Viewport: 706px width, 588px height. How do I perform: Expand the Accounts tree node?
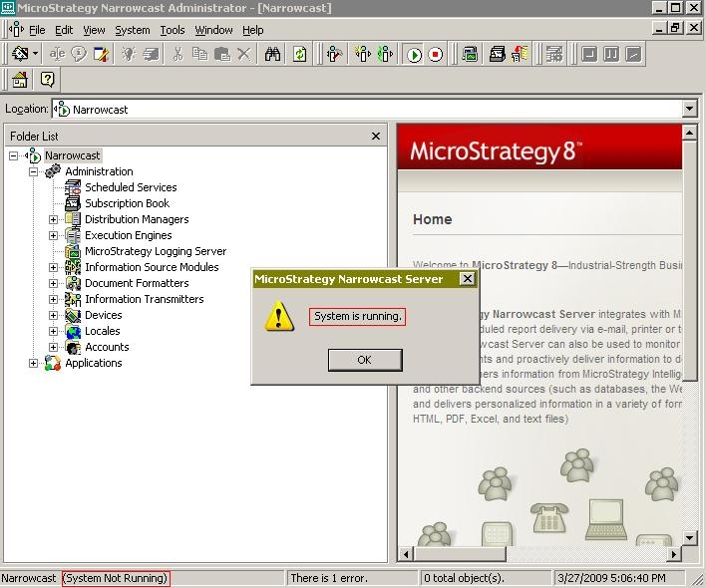point(53,347)
